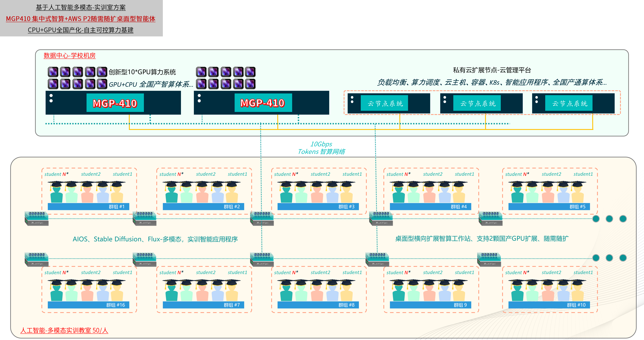Click the left MGP-410 server label
Image resolution: width=644 pixels, height=340 pixels.
[115, 103]
